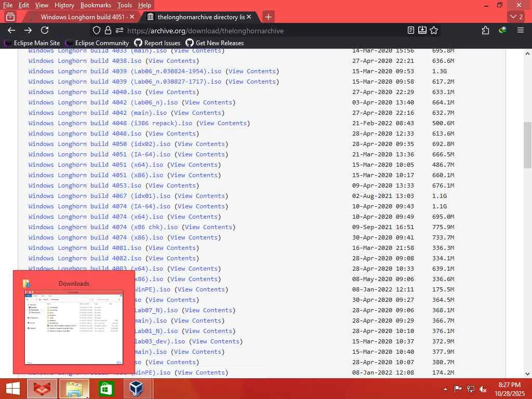Viewport: 532px width, 399px height.
Task: Bookmark this page with the star
Action: (x=434, y=30)
